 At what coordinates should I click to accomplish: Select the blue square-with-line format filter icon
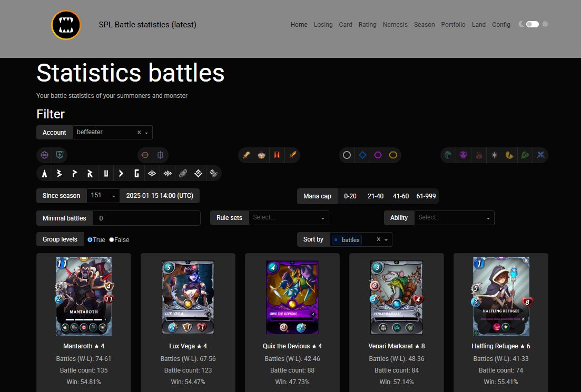(x=161, y=155)
